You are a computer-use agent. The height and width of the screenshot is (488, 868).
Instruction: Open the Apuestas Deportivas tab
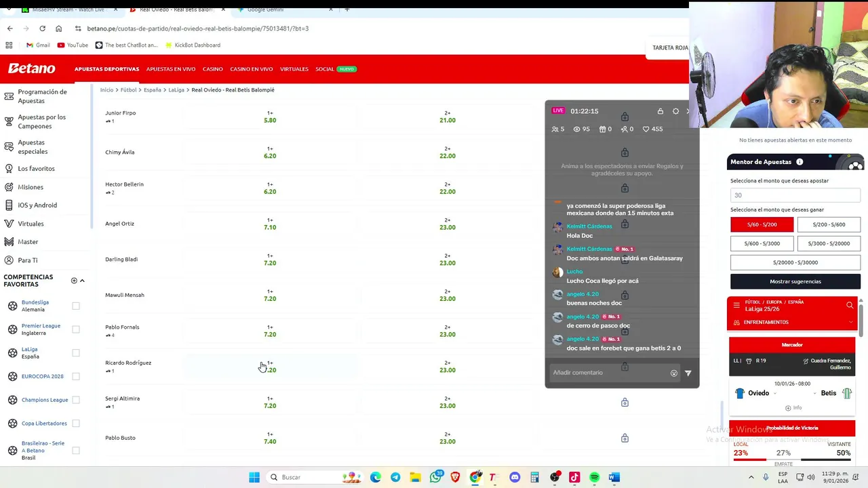tap(106, 68)
